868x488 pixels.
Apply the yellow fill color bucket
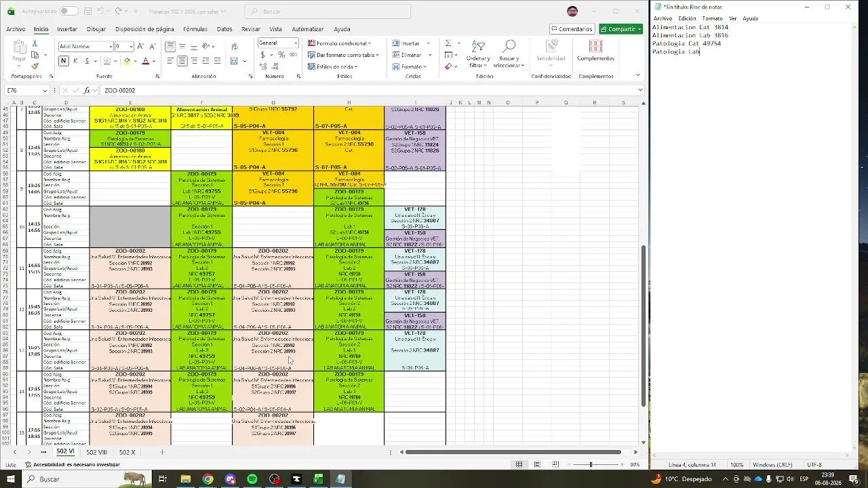click(x=127, y=61)
